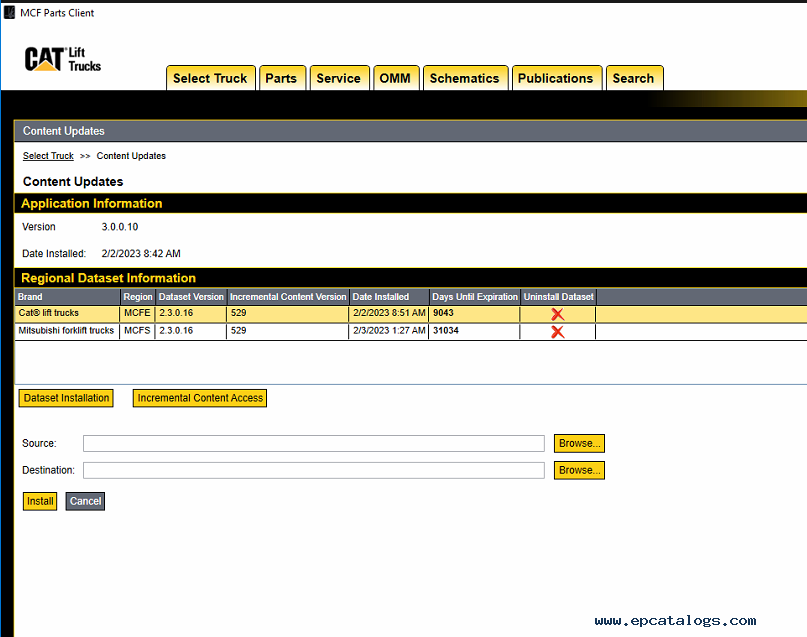Open the Search tab

click(634, 78)
